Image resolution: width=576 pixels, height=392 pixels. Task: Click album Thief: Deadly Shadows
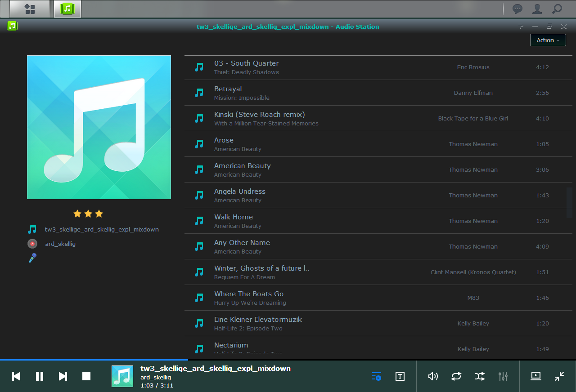(247, 72)
